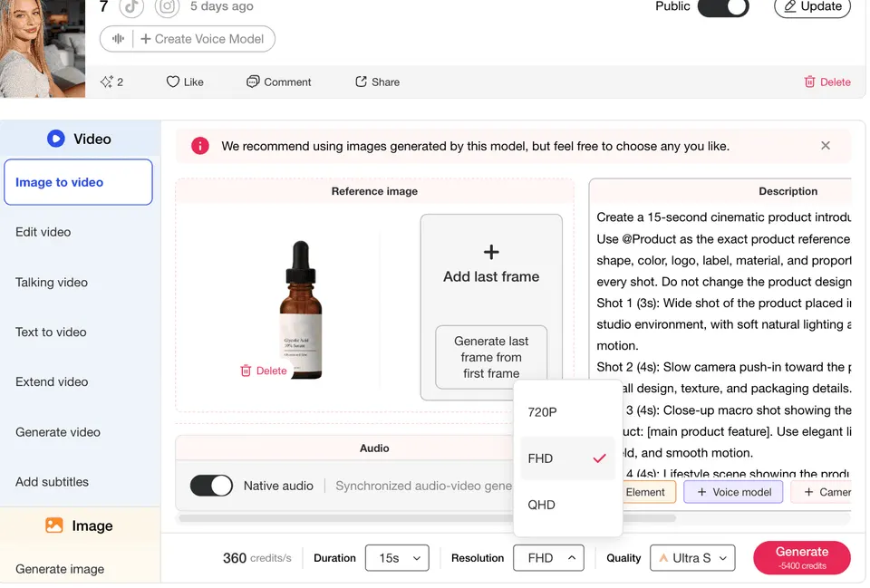Click the Share arrow icon

[362, 82]
